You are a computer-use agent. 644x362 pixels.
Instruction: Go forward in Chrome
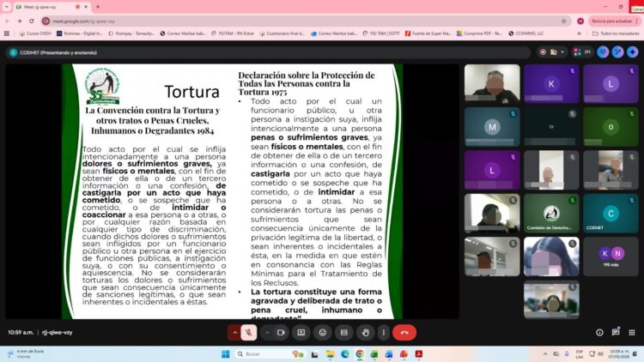(x=19, y=21)
